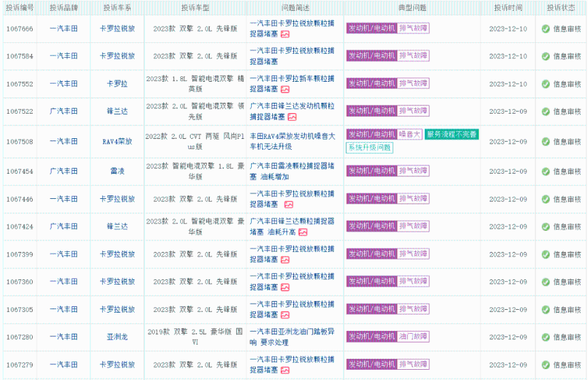Click the 油门故障 tag

point(413,336)
